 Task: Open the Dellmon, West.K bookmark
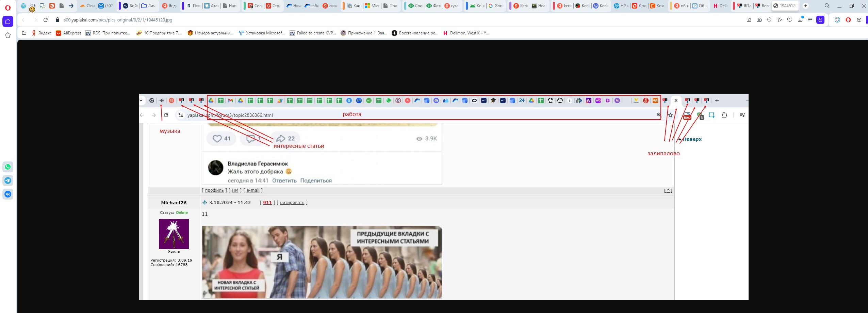(x=466, y=33)
